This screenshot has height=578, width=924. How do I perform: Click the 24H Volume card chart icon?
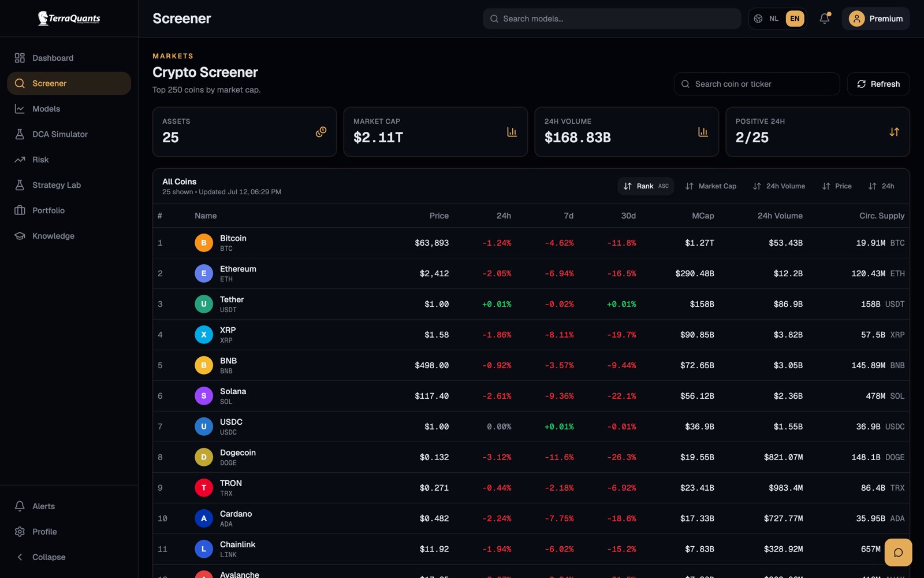(703, 132)
